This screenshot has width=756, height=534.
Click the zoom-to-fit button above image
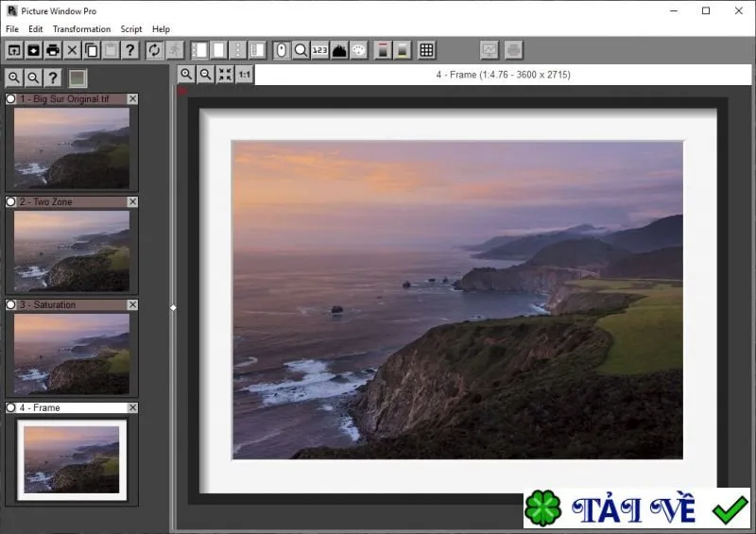pos(225,75)
